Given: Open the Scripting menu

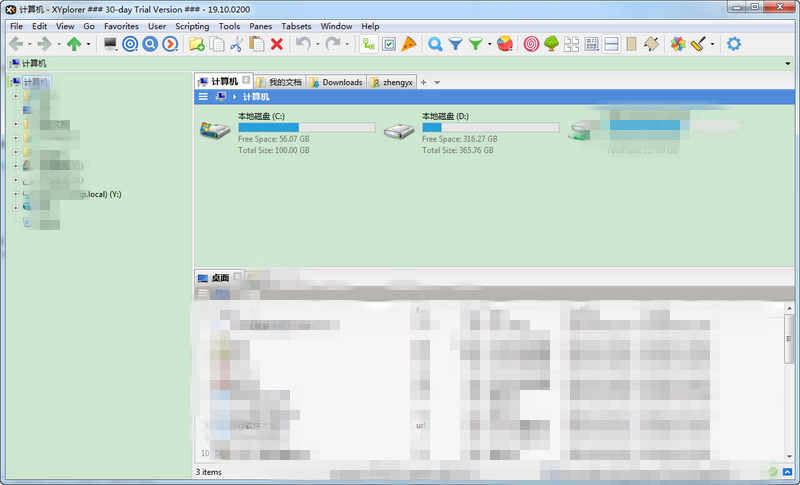Looking at the screenshot, I should (x=192, y=26).
